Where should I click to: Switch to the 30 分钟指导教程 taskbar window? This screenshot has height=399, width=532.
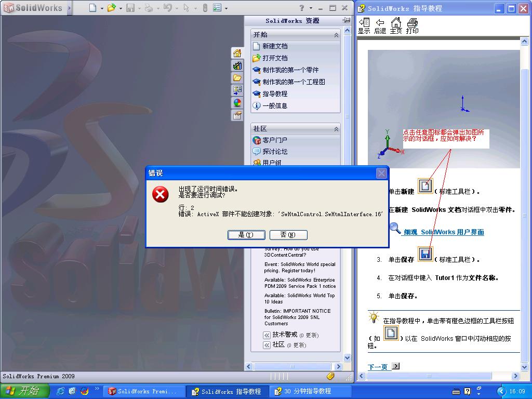312,391
